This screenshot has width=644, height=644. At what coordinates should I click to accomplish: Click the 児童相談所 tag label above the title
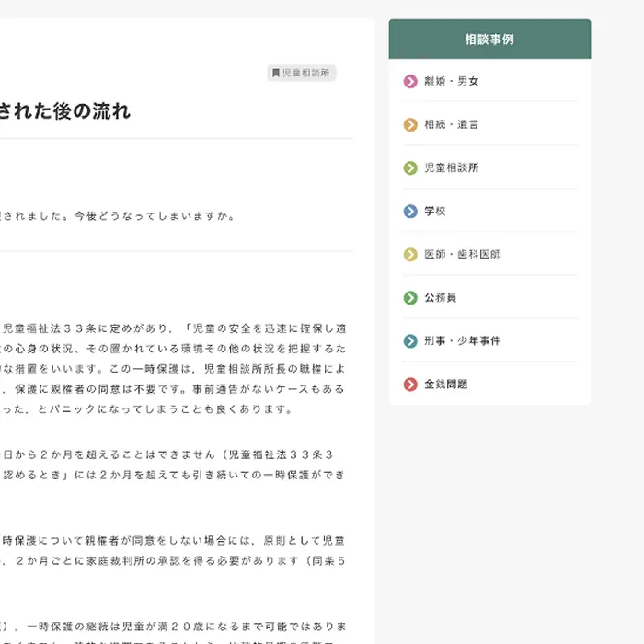(302, 73)
